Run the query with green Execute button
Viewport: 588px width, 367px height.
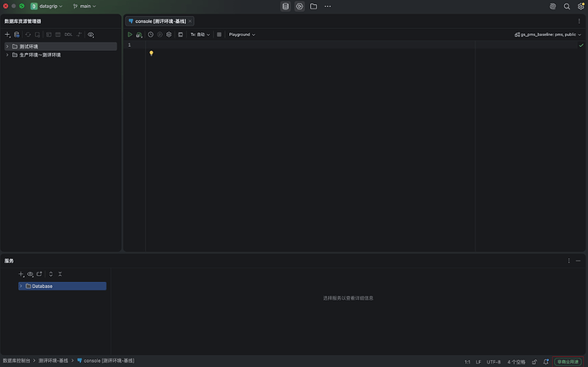tap(130, 35)
